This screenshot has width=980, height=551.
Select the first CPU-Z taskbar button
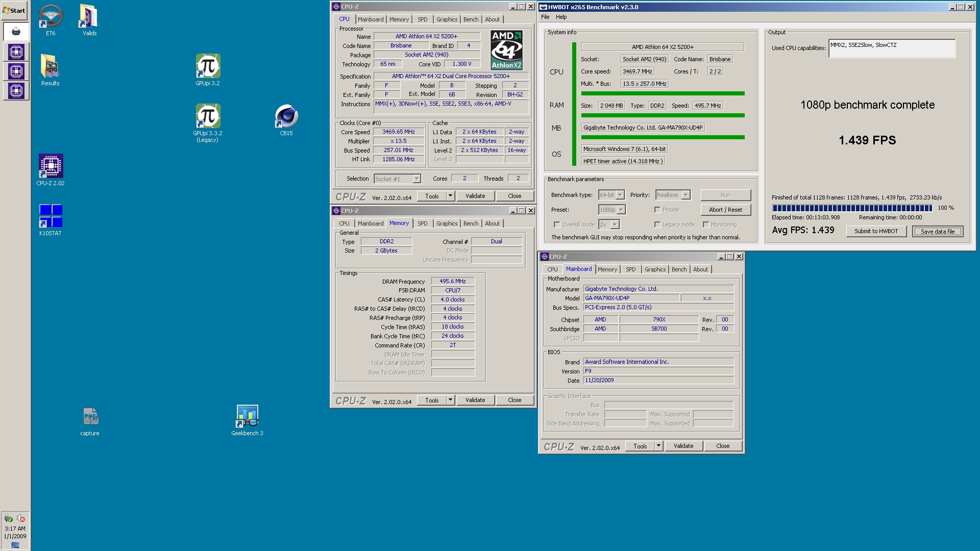click(16, 52)
